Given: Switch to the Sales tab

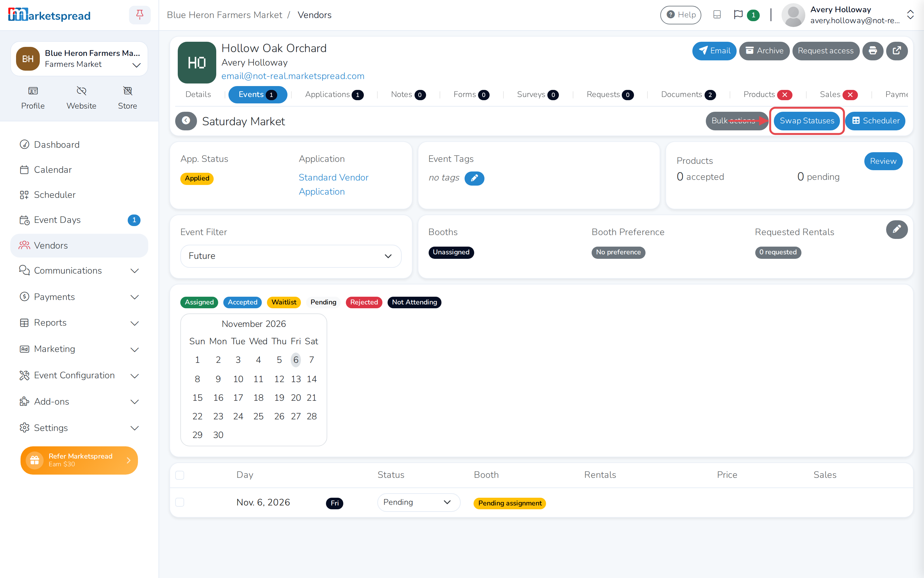Looking at the screenshot, I should [838, 94].
